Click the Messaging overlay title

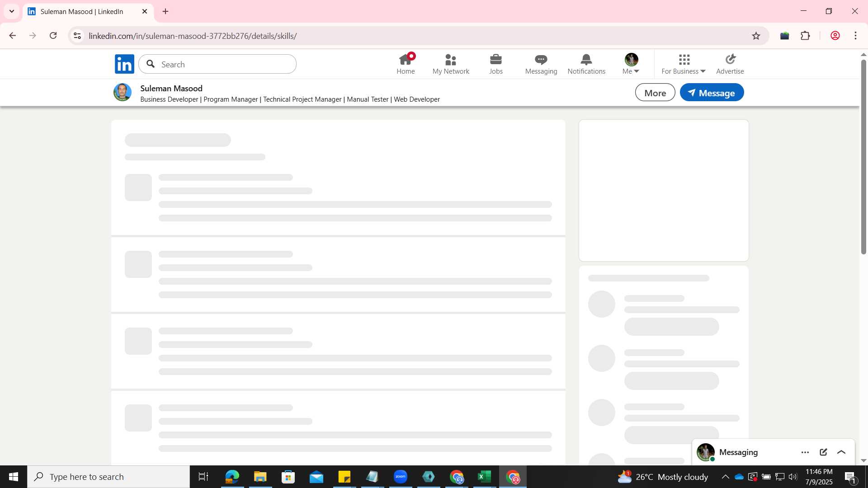tap(738, 452)
